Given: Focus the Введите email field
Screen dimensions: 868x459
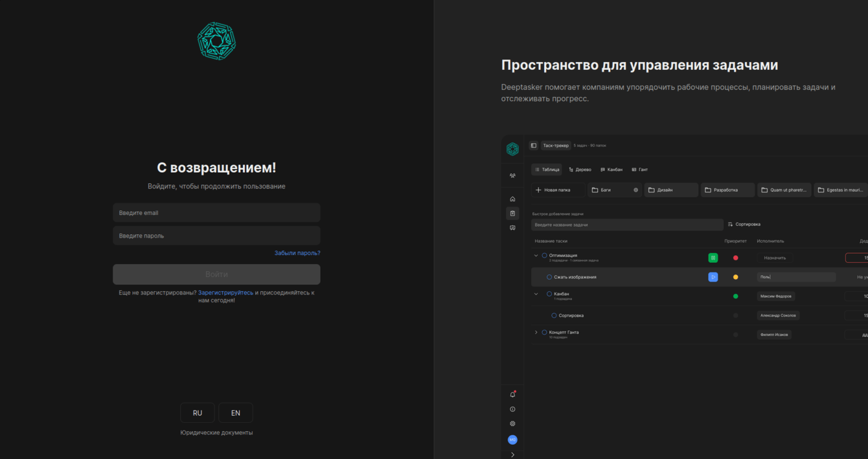Looking at the screenshot, I should pyautogui.click(x=216, y=213).
